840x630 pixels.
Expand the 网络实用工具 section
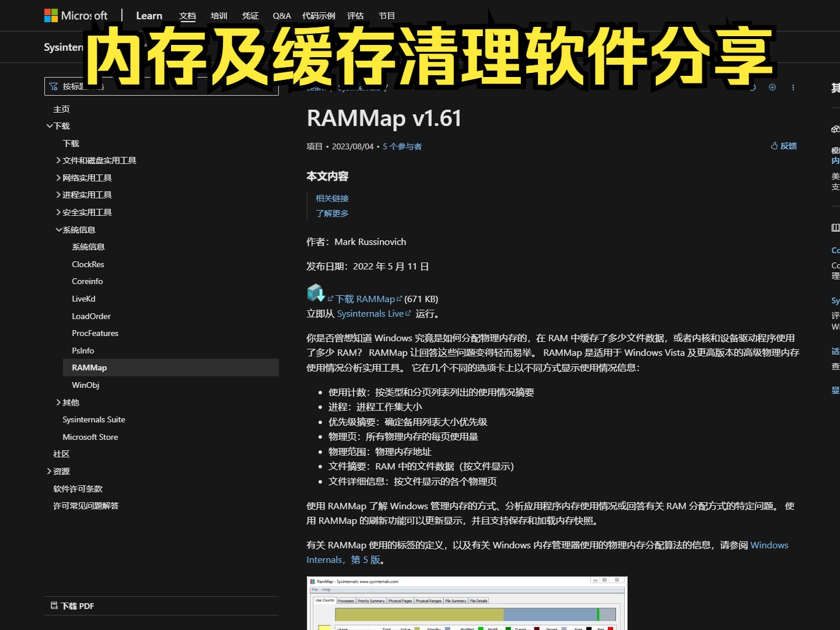58,178
